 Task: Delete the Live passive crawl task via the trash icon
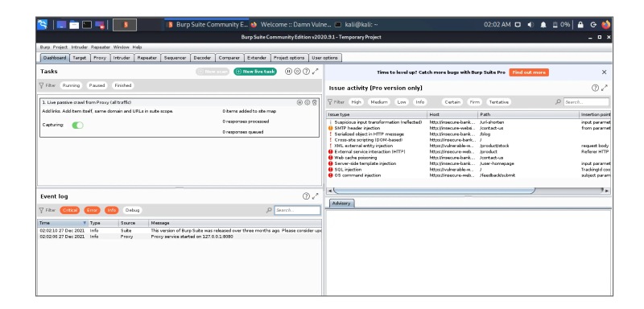[314, 102]
